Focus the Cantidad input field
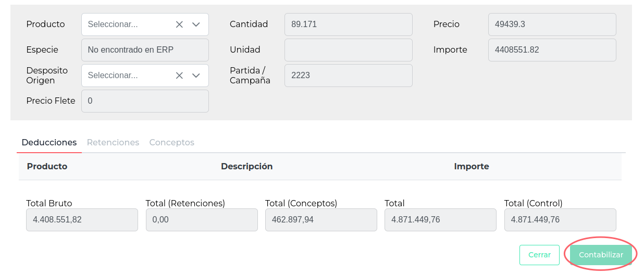The image size is (644, 273). point(348,24)
